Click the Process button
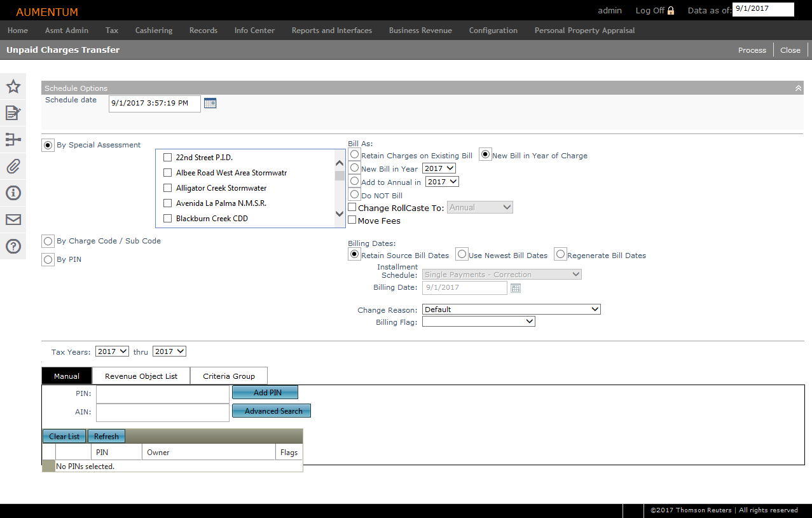 (x=752, y=50)
